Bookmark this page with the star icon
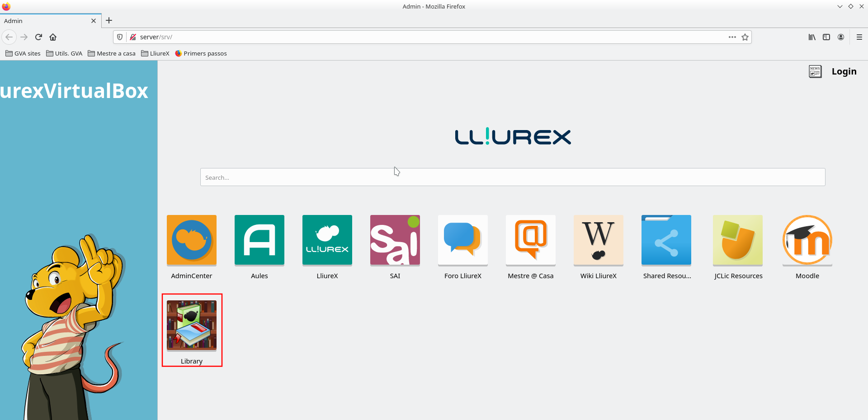The width and height of the screenshot is (868, 420). click(x=745, y=37)
